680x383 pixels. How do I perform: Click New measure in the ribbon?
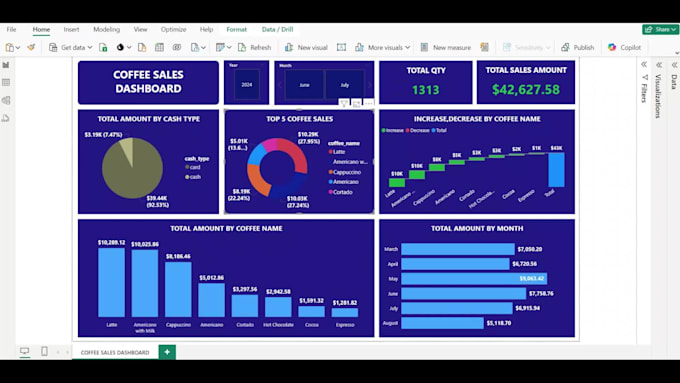tap(445, 47)
